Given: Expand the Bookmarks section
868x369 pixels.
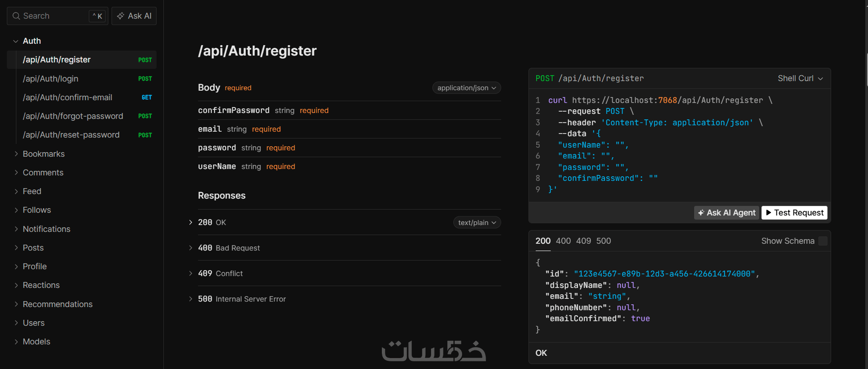Looking at the screenshot, I should (x=16, y=154).
